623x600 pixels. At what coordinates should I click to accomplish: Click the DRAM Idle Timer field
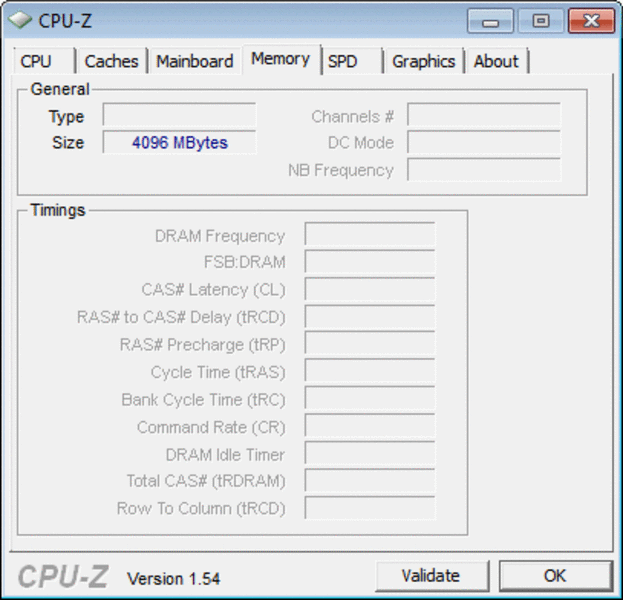tap(370, 453)
